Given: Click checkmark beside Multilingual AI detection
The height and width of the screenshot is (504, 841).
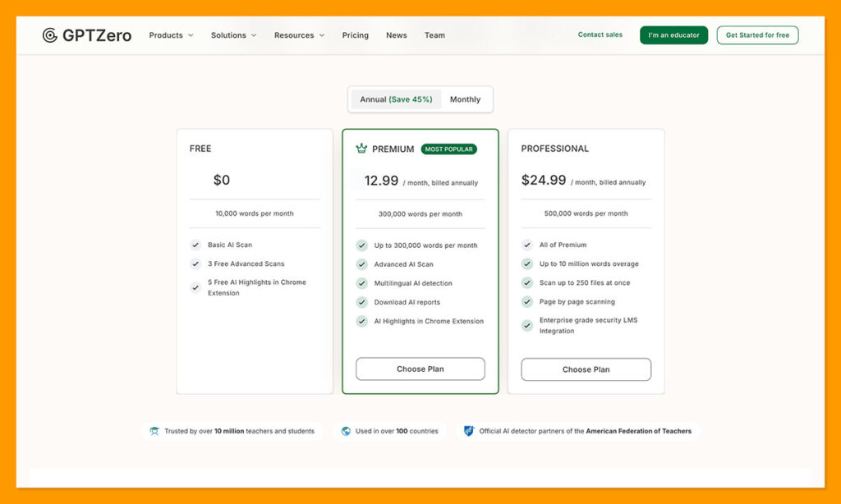Looking at the screenshot, I should point(362,283).
